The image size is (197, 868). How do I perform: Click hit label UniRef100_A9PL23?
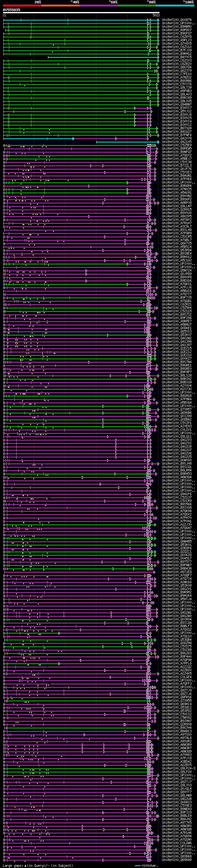click(177, 40)
